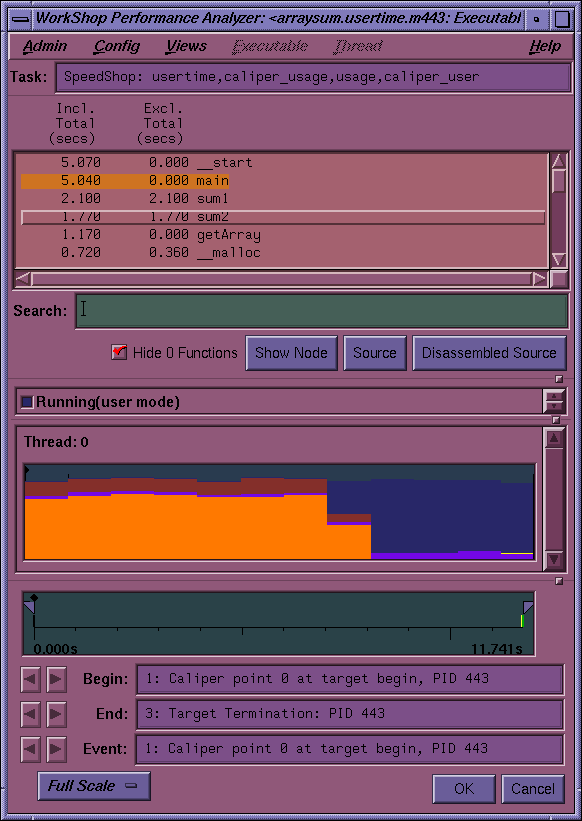Screen dimensions: 582x821
Task: Step End caliper to previous event
Action: (x=30, y=714)
